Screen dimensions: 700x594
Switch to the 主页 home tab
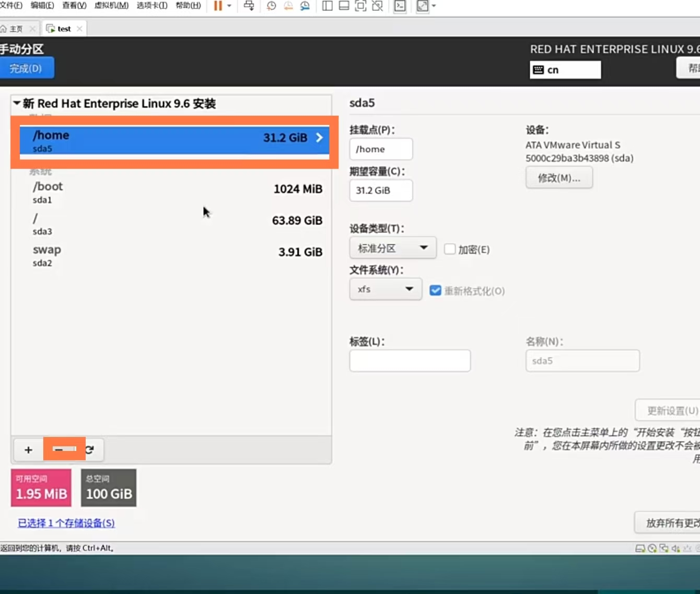[16, 29]
